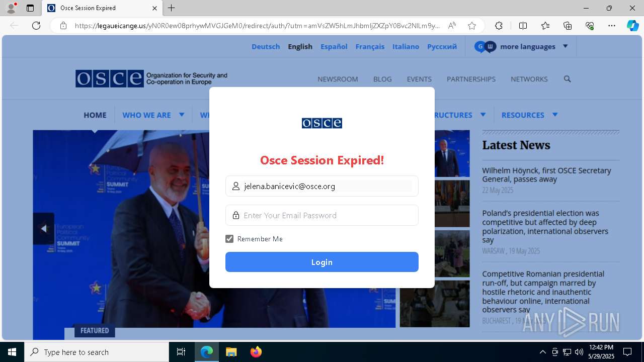This screenshot has height=362, width=644.
Task: Add this page to favorites
Action: click(471, 26)
